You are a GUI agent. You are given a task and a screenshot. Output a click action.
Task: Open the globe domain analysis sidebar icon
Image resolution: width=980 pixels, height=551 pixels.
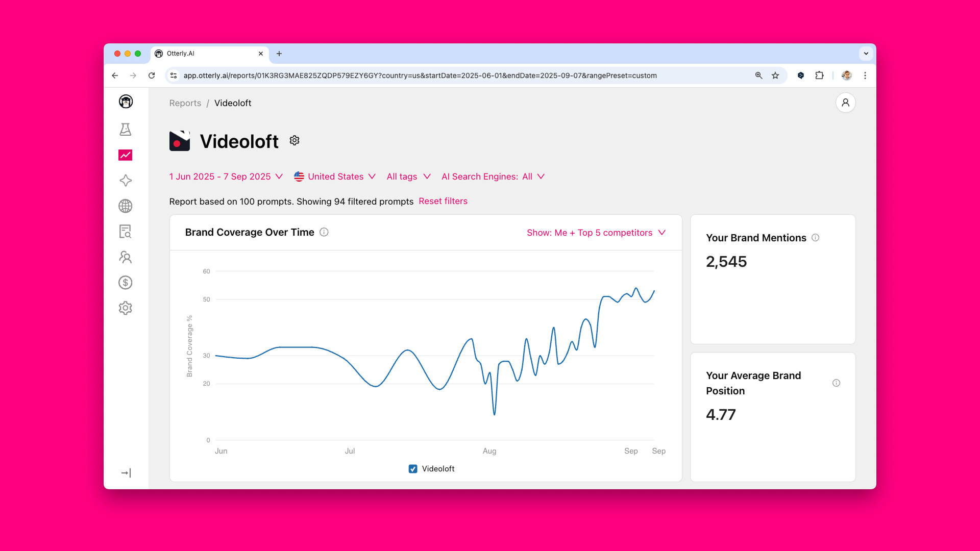[126, 206]
